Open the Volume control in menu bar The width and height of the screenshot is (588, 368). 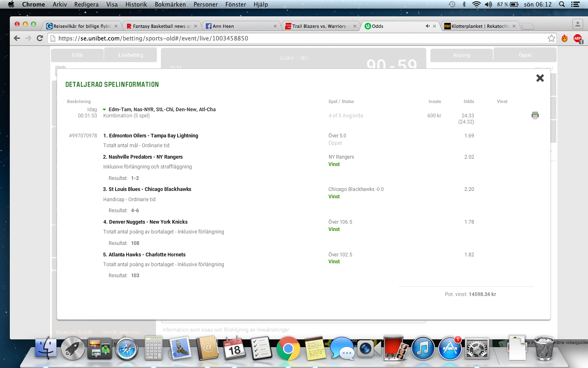click(488, 4)
